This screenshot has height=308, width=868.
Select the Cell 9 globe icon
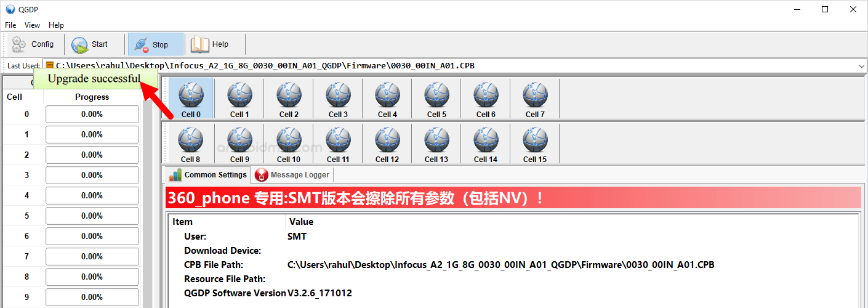point(239,140)
